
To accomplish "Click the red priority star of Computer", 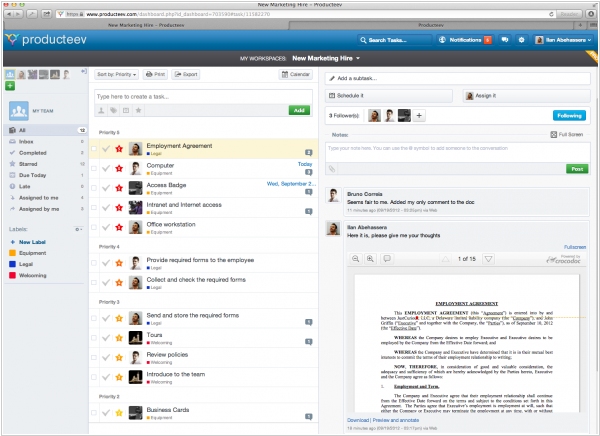I will [x=119, y=168].
